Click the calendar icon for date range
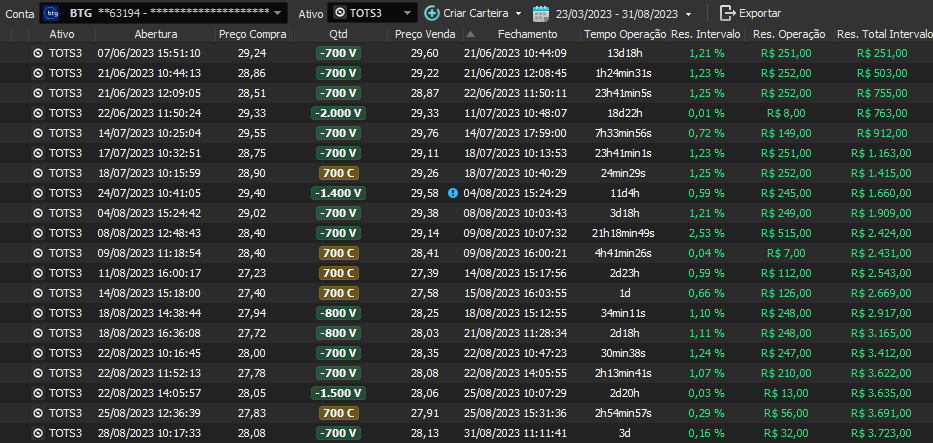Image resolution: width=933 pixels, height=443 pixels. 541,13
